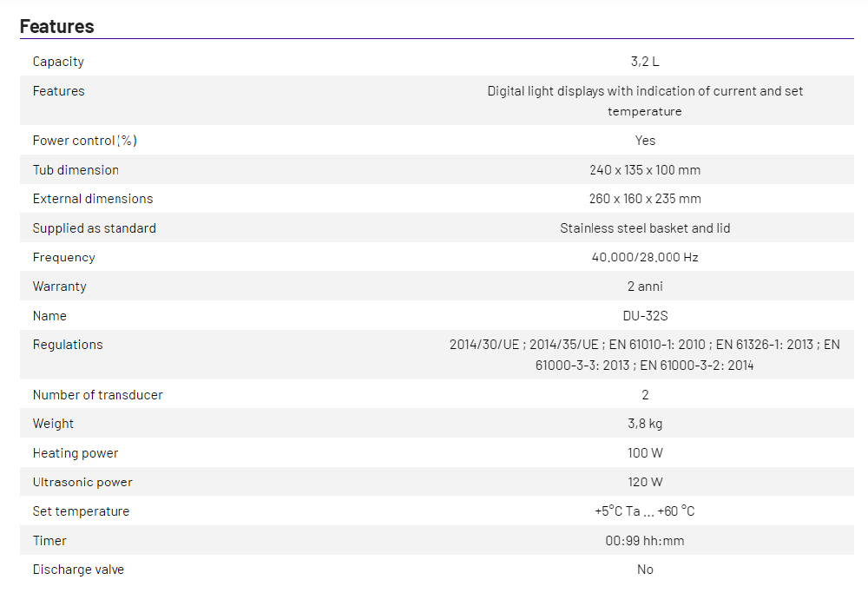The image size is (868, 593).
Task: Click the heating power value 100 W
Action: pos(644,453)
